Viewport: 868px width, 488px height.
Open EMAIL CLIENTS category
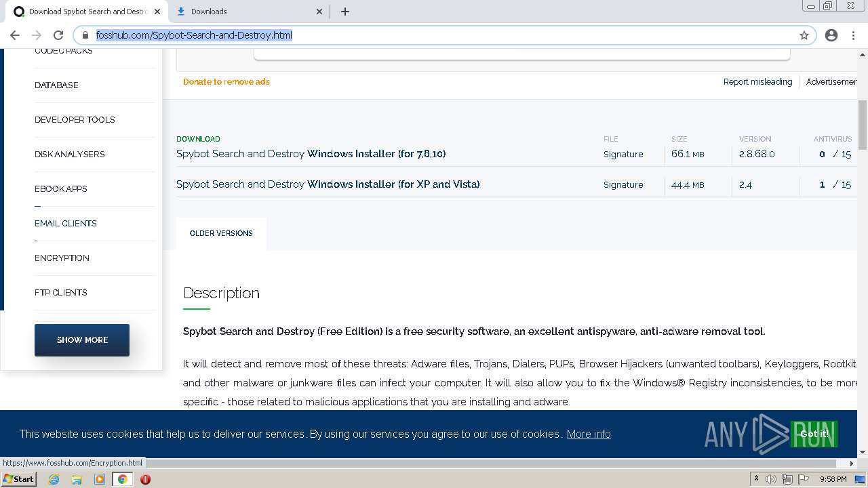click(65, 224)
